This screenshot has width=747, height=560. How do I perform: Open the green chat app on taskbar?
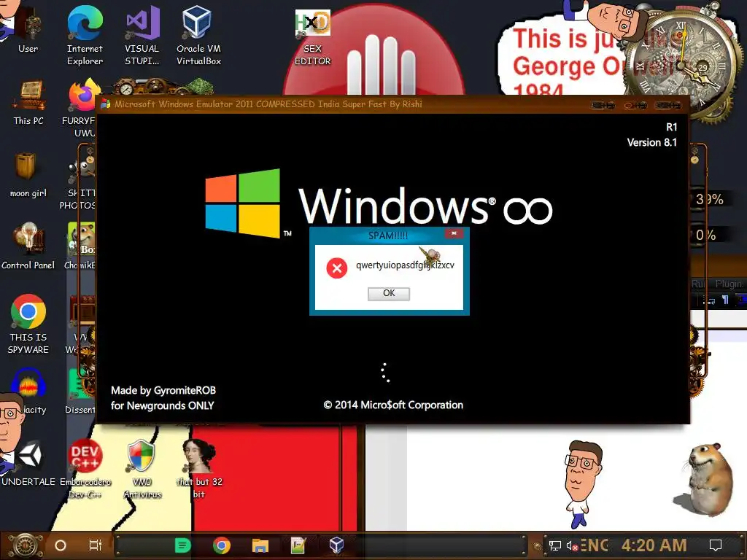pyautogui.click(x=182, y=545)
